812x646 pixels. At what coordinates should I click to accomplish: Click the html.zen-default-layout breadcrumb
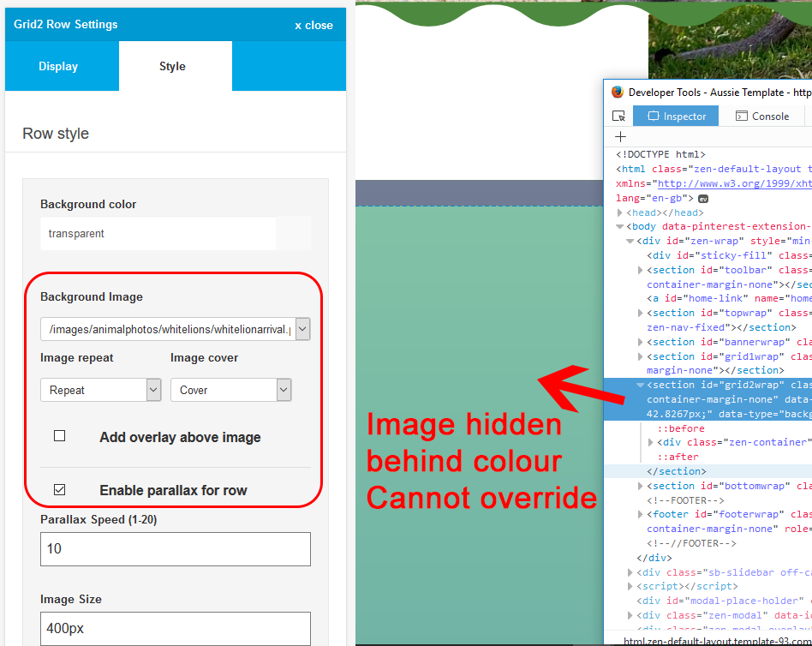click(x=718, y=641)
